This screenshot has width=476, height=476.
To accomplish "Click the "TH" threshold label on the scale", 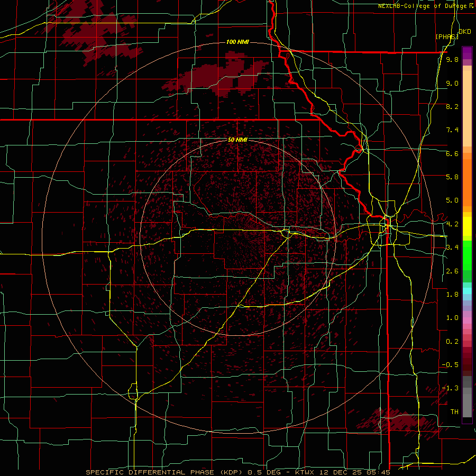I will (x=454, y=412).
